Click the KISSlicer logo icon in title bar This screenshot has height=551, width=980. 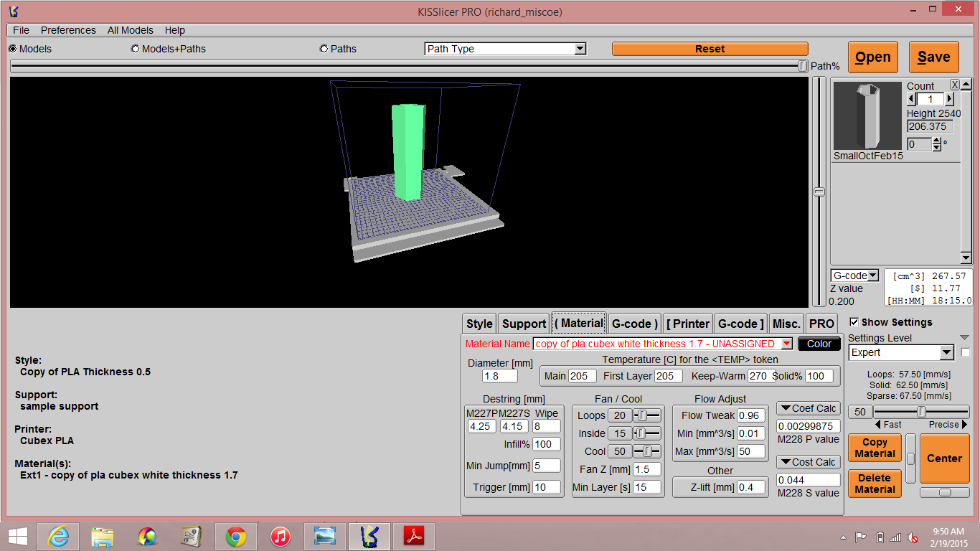[x=14, y=11]
